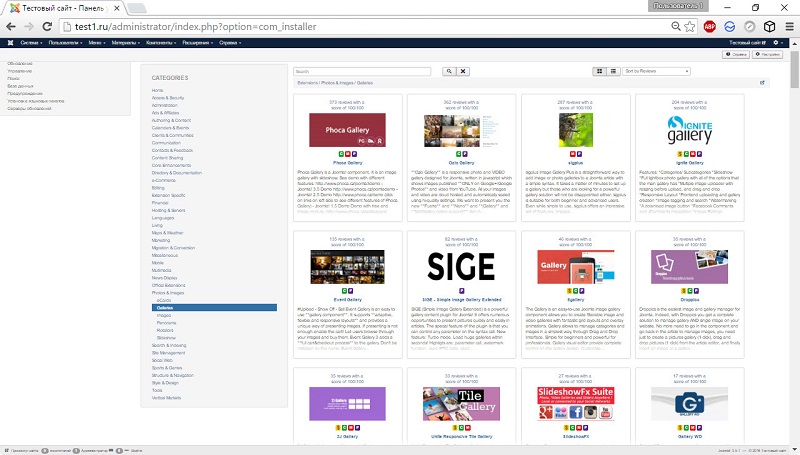The image size is (800, 455).
Task: Open Droppics extension thumbnail
Action: [x=690, y=267]
